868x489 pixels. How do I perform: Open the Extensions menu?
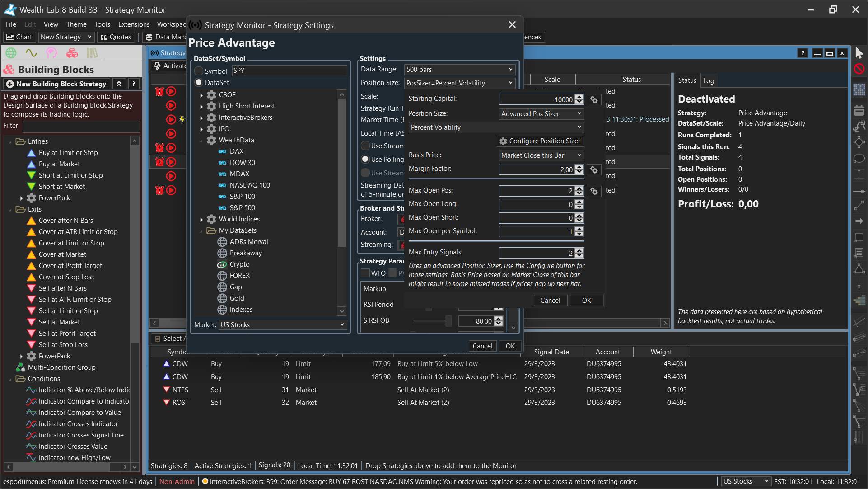(134, 24)
